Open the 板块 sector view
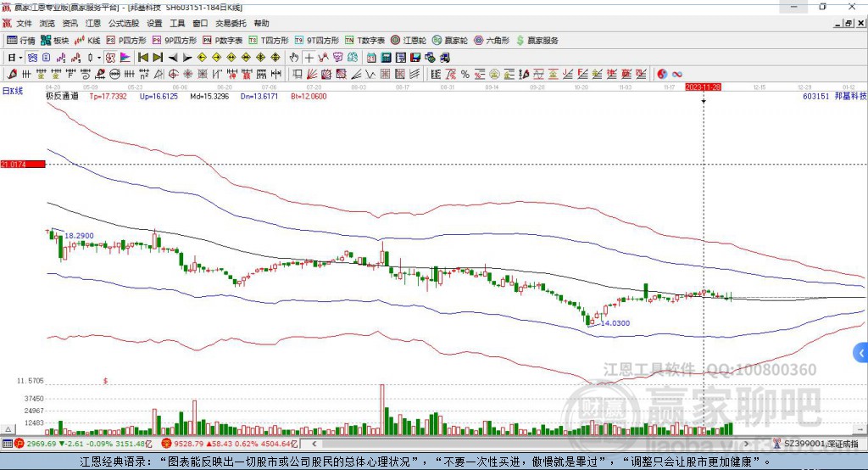This screenshot has height=470, width=868. click(x=55, y=41)
